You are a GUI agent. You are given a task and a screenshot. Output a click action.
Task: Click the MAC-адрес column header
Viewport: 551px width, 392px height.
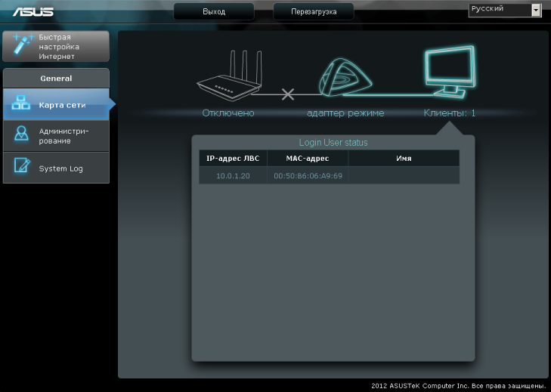point(308,158)
